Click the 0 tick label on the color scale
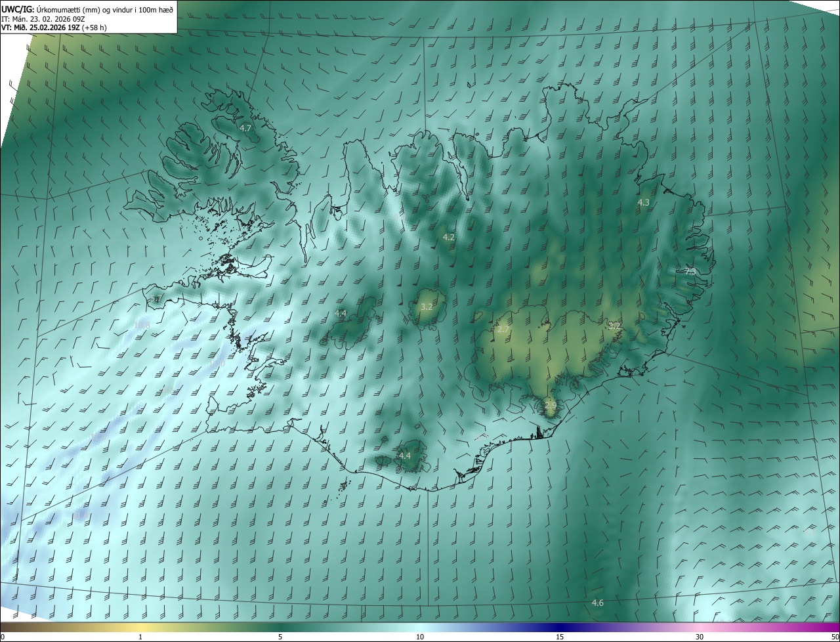Screen dimensions: 840x642 (3, 637)
